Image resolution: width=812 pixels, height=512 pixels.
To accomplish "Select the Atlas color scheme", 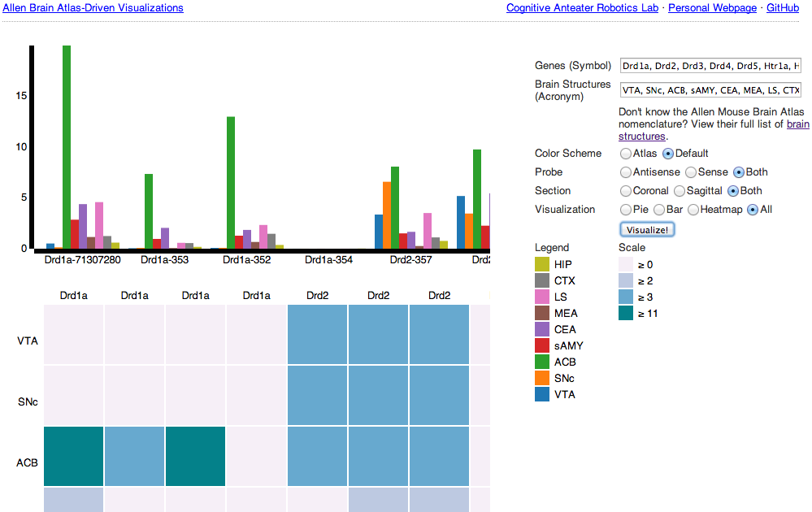I will coord(626,154).
